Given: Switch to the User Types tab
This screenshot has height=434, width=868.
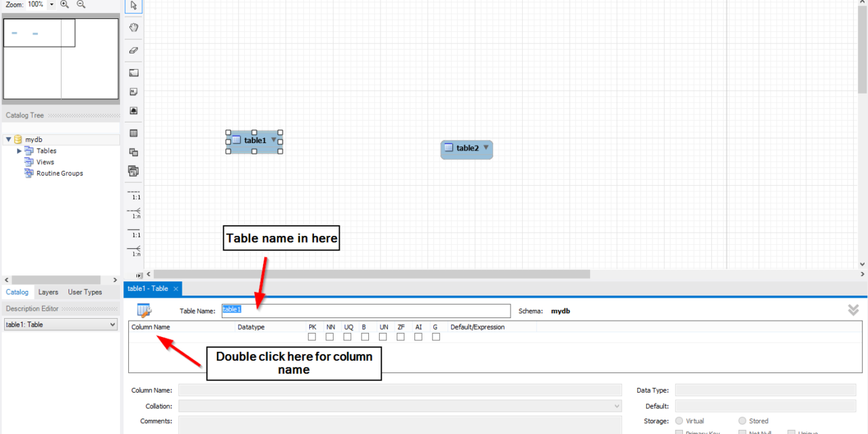Looking at the screenshot, I should tap(85, 292).
